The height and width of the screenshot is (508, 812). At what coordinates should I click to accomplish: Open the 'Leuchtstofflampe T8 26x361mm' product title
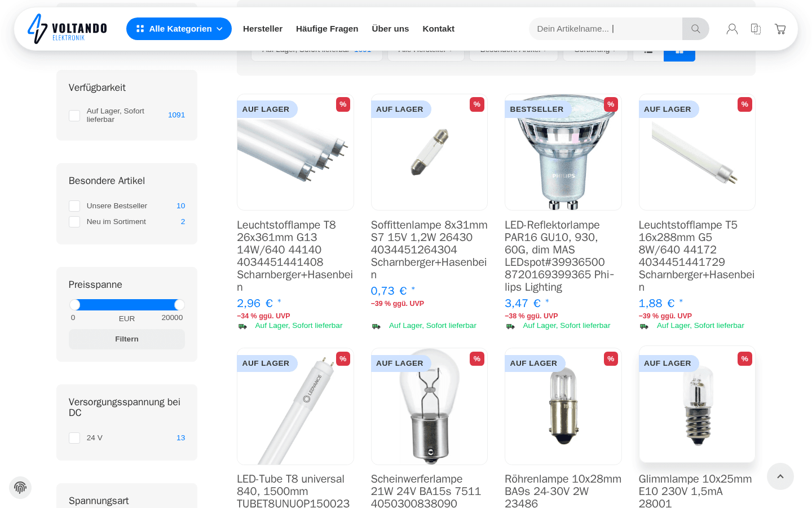(295, 256)
